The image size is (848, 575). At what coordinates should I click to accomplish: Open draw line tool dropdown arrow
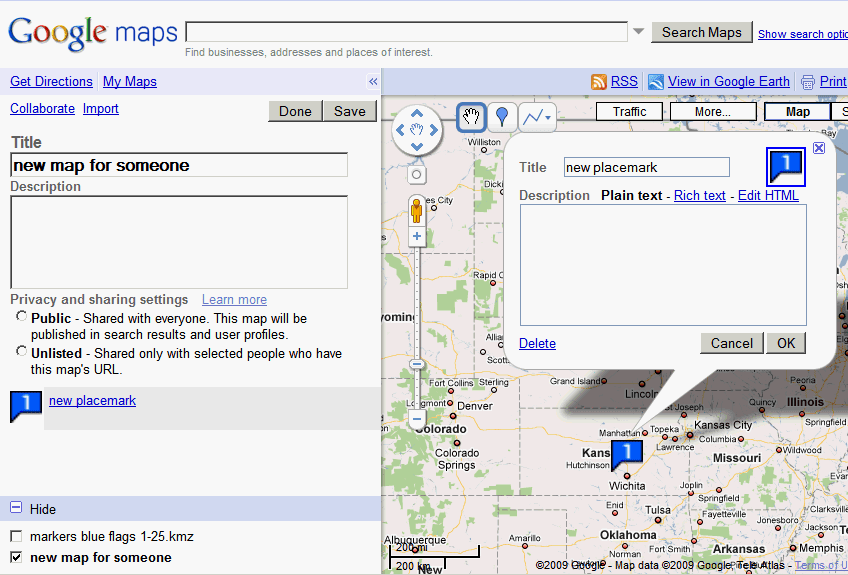[548, 117]
